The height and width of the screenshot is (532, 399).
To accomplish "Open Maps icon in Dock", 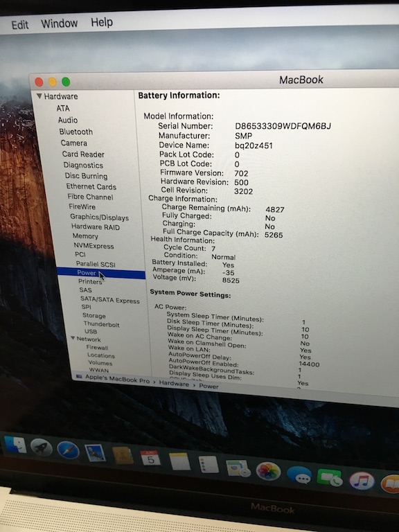I will [238, 468].
